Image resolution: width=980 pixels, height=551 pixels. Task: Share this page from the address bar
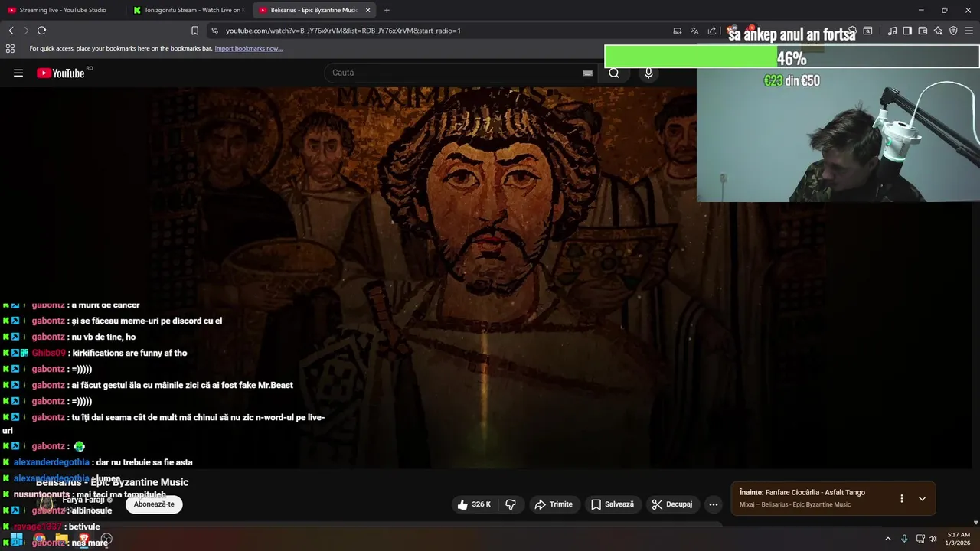[712, 31]
